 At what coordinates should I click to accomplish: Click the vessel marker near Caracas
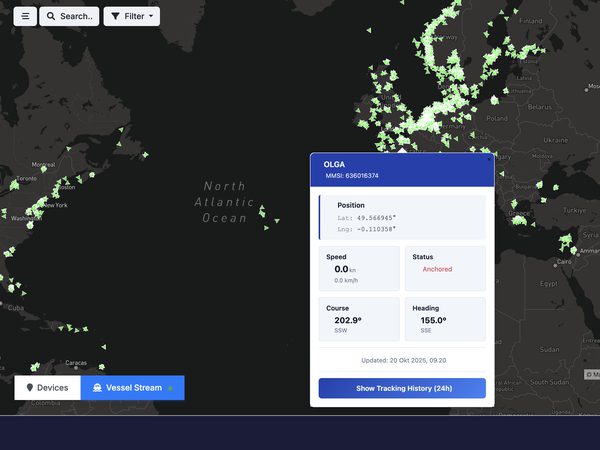(101, 367)
